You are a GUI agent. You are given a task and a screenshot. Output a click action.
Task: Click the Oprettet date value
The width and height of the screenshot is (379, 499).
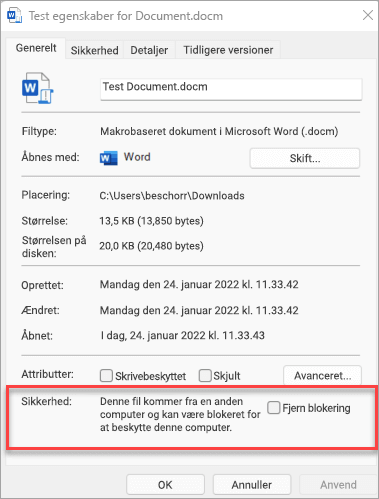tap(199, 285)
